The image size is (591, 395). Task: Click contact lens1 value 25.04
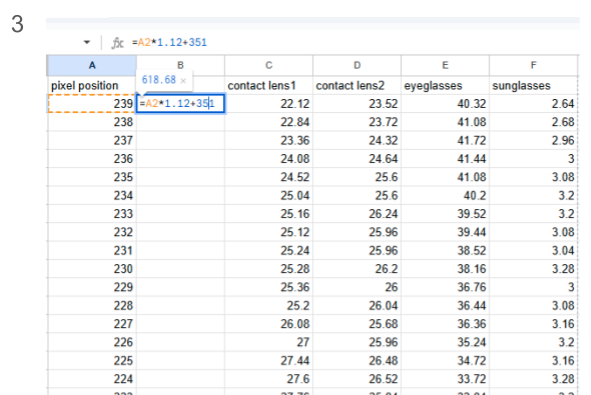click(268, 195)
